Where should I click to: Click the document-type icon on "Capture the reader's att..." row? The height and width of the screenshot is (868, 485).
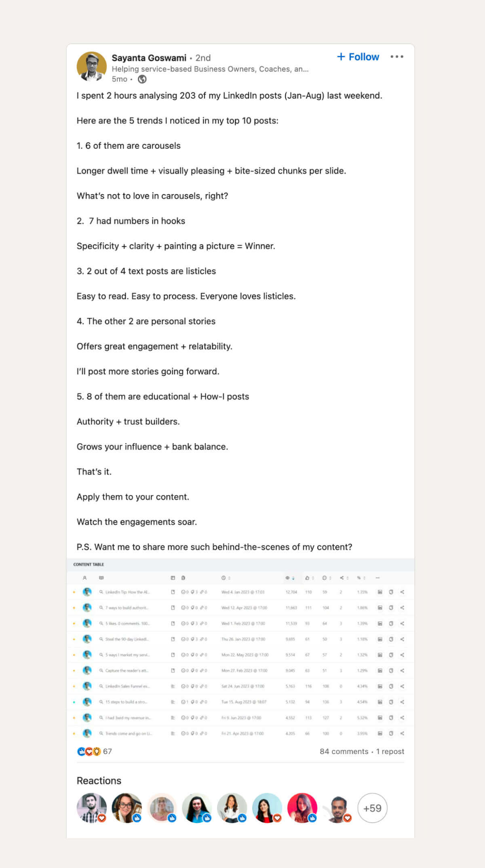173,670
